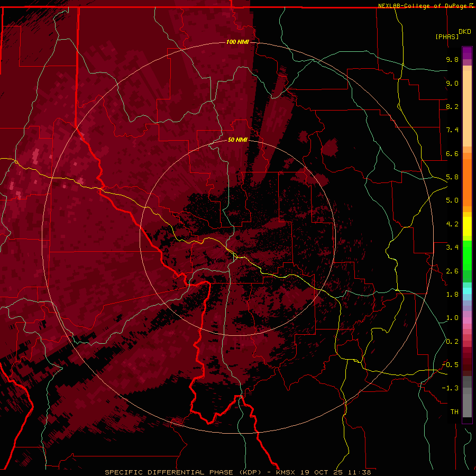Click the 19 OCT 25 11:38 timestamp
The height and width of the screenshot is (476, 476).
coord(336,472)
